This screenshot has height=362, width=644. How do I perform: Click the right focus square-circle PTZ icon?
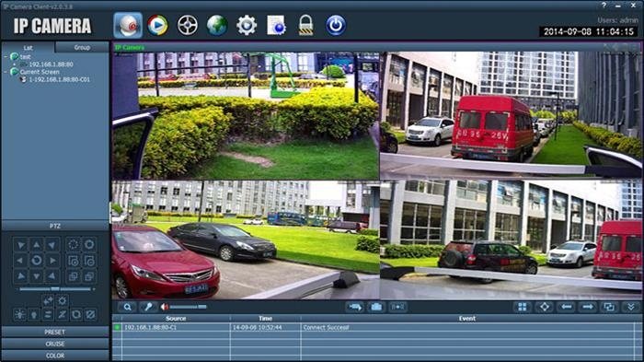coord(89,261)
